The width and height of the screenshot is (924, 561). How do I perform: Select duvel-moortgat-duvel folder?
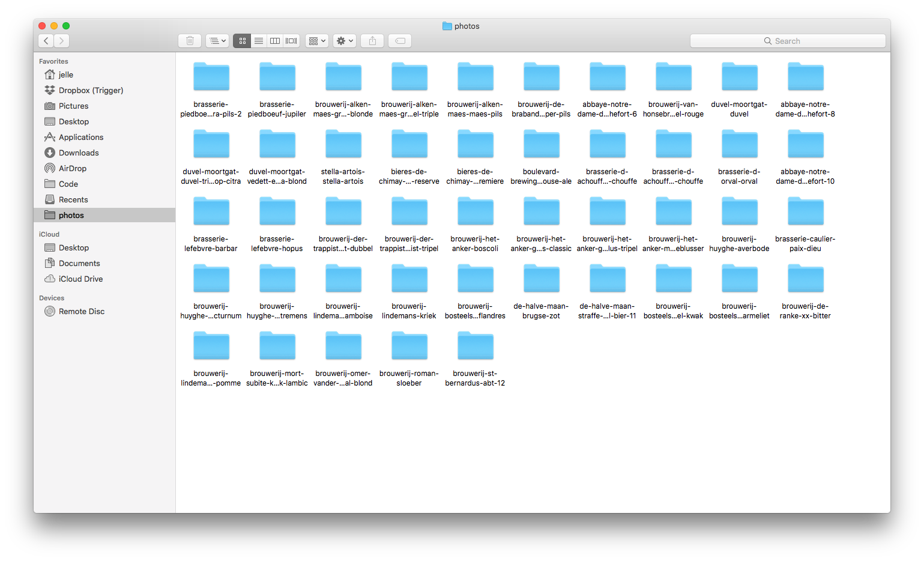point(739,77)
